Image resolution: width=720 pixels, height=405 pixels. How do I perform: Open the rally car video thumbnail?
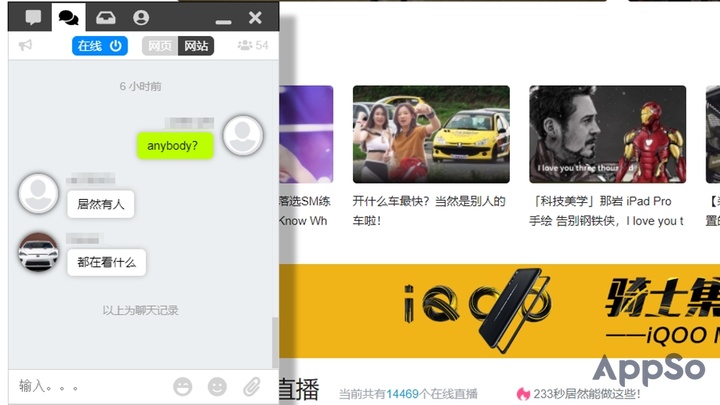click(431, 134)
